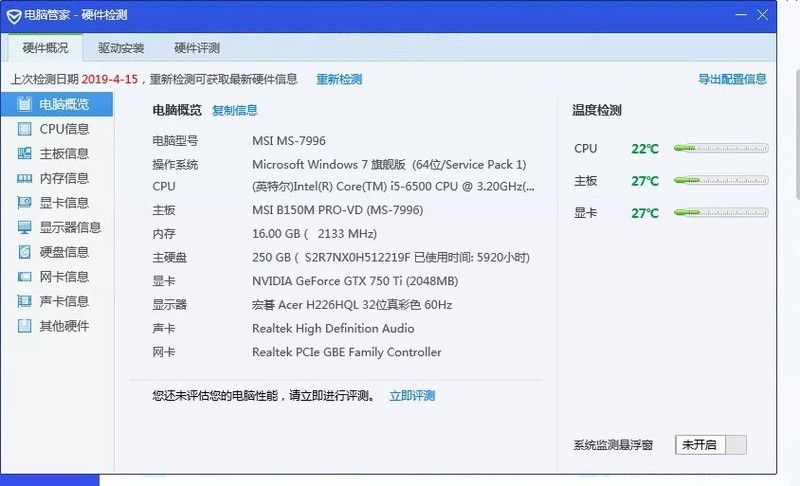This screenshot has height=486, width=800.
Task: Toggle the 系统监测悬浮窗 未开启 switch
Action: click(711, 445)
